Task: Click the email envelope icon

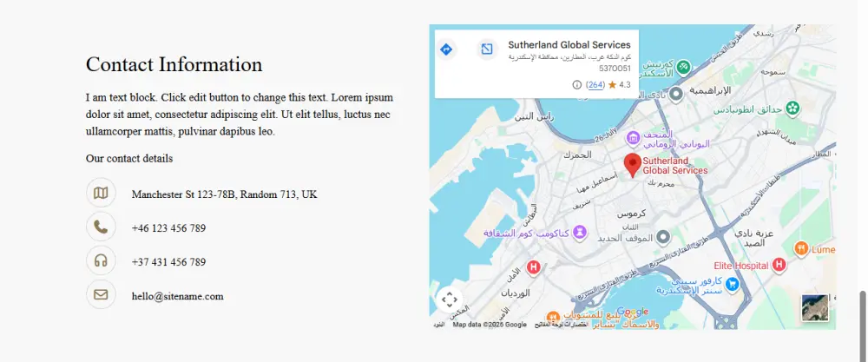Action: tap(101, 294)
